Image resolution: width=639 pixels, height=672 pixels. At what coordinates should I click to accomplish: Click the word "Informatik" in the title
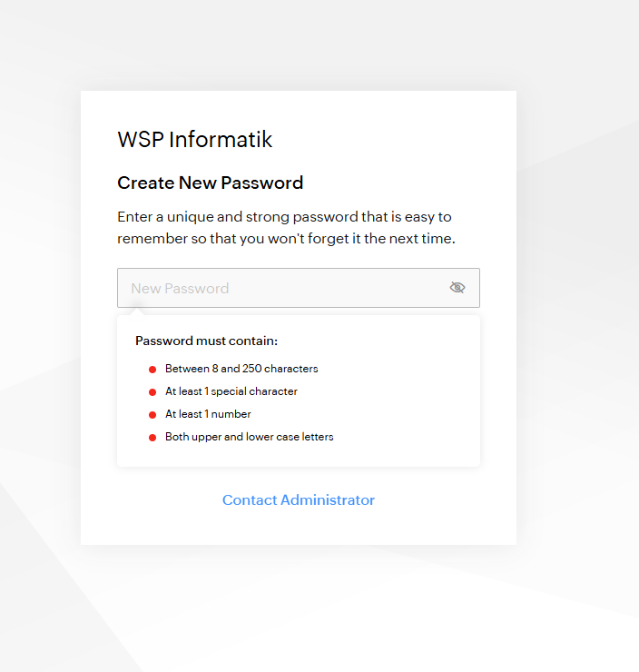[221, 140]
